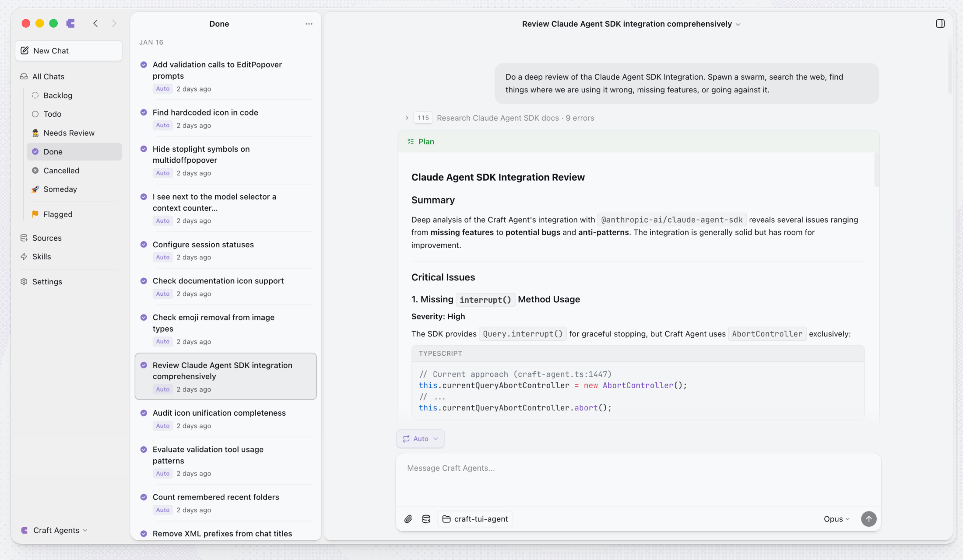Select the Needs Review status filter

pyautogui.click(x=69, y=133)
